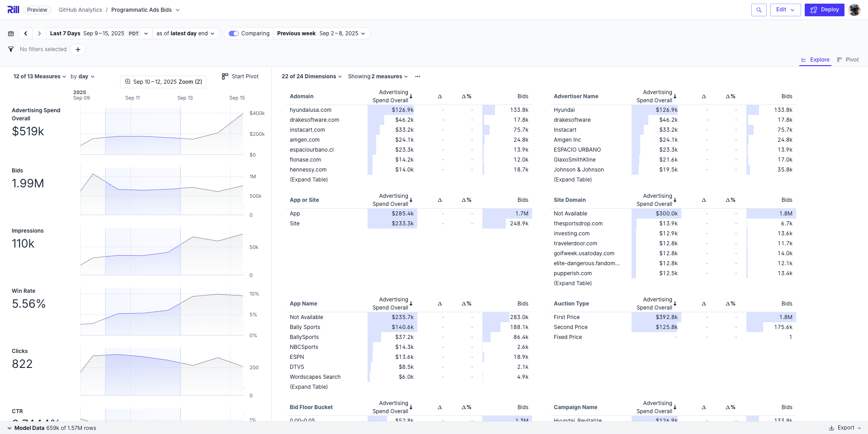Click Start Pivot button
Viewport: 868px width, 434px height.
coord(241,76)
